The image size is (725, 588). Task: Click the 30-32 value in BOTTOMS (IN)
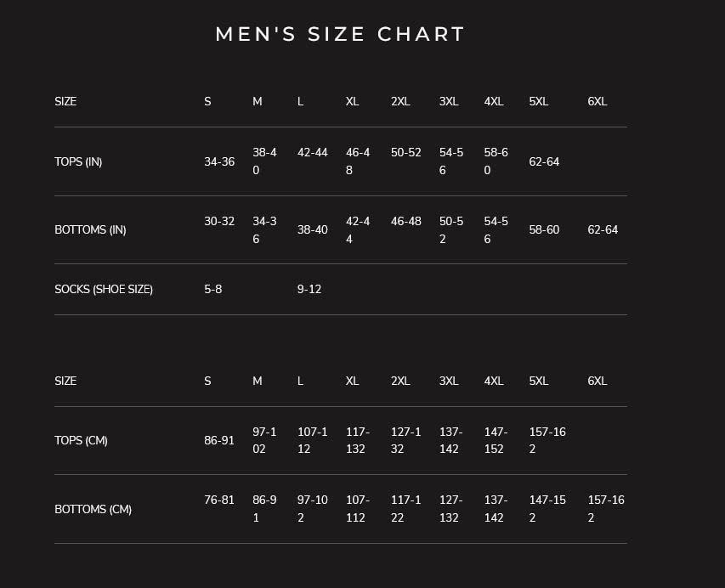tap(219, 221)
